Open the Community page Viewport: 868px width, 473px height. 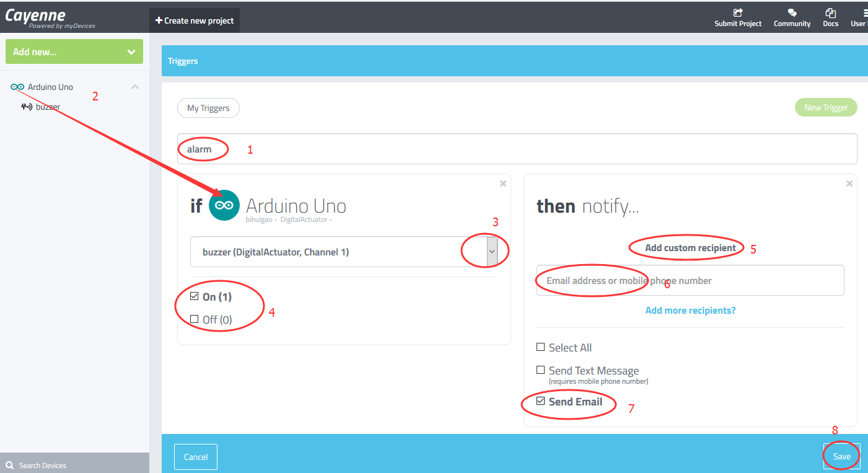tap(792, 17)
